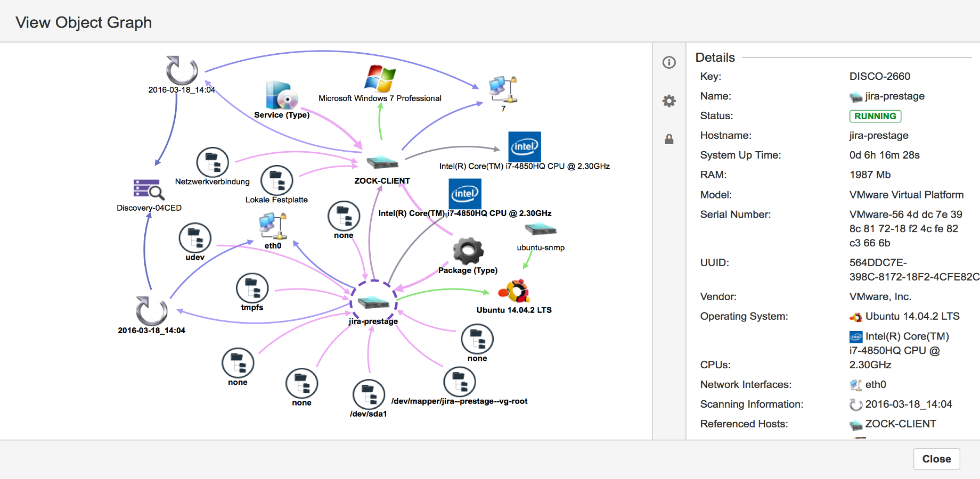Select the /dev/sda1 filesystem node
This screenshot has width=980, height=479.
(x=369, y=395)
